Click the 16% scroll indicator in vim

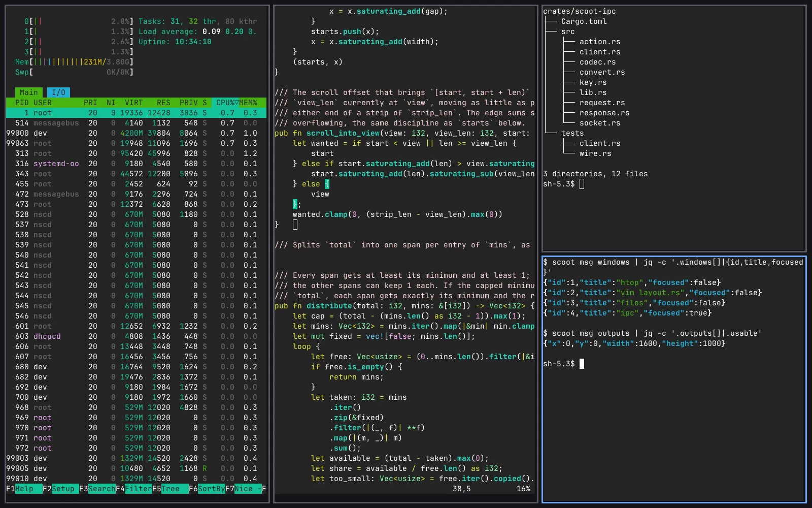[523, 489]
